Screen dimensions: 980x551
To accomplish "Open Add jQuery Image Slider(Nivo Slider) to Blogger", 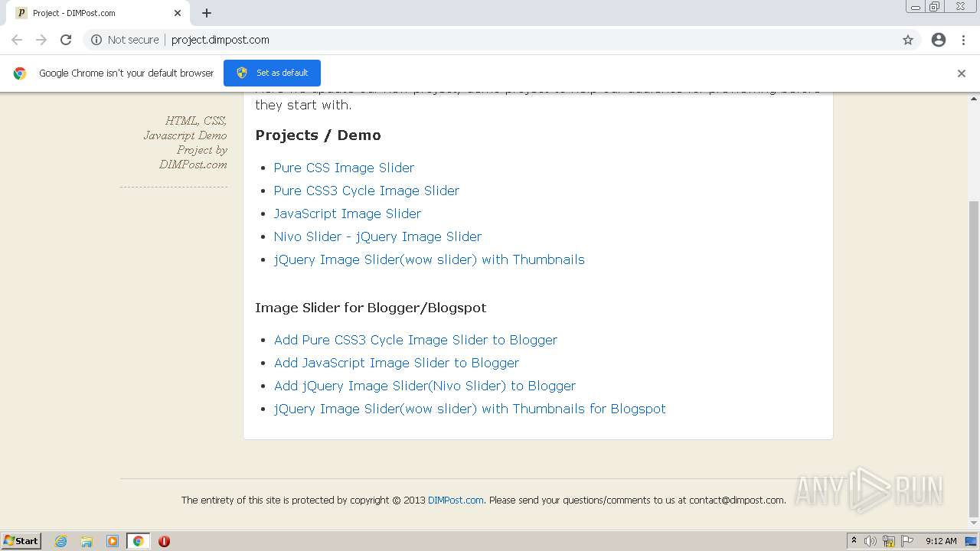I will pos(425,386).
